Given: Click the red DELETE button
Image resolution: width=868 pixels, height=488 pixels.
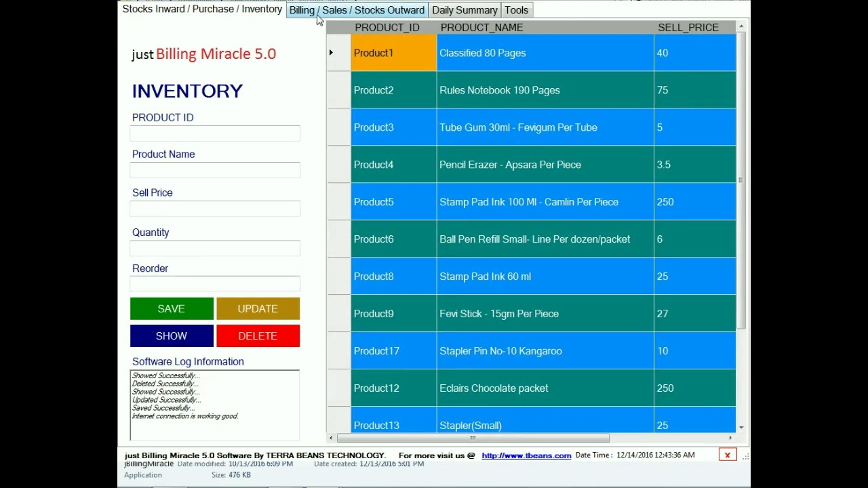Looking at the screenshot, I should pos(258,336).
